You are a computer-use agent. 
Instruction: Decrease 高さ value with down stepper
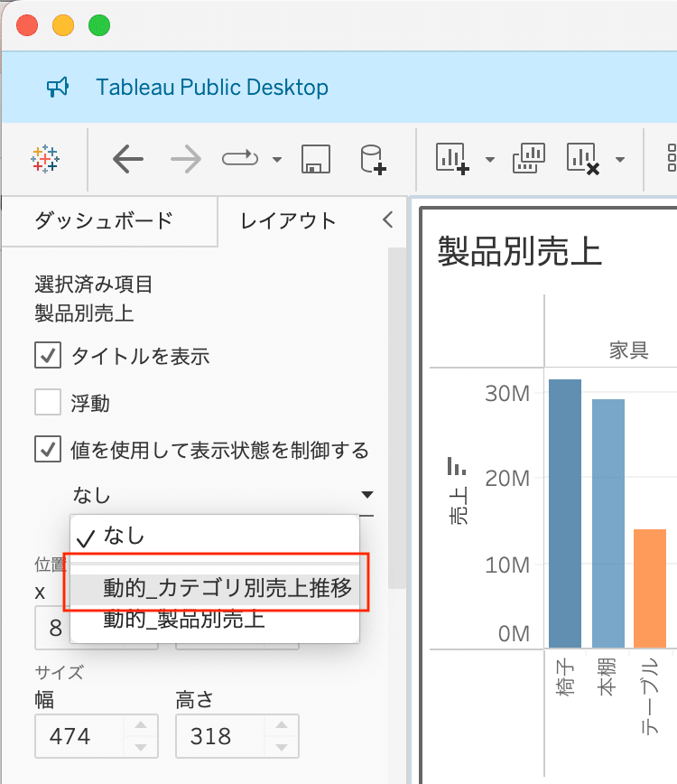pos(282,747)
